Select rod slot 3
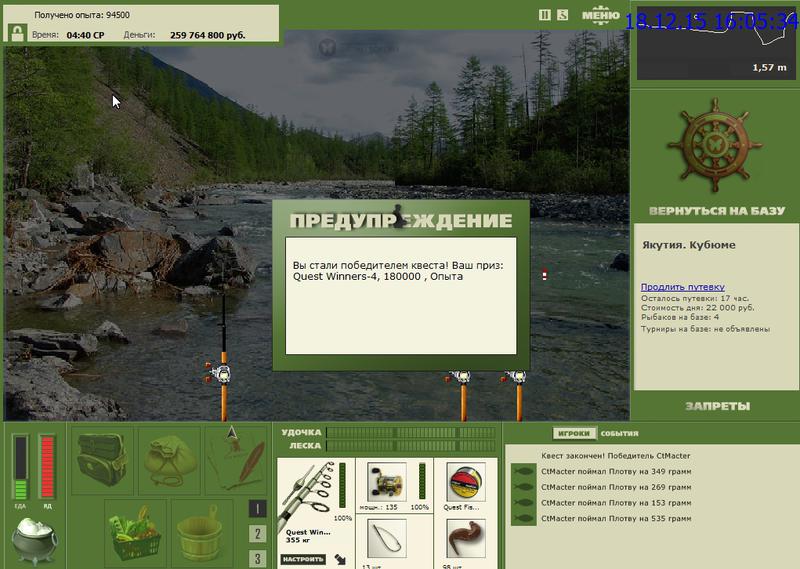Screen dimensions: 800x569 tap(257, 558)
